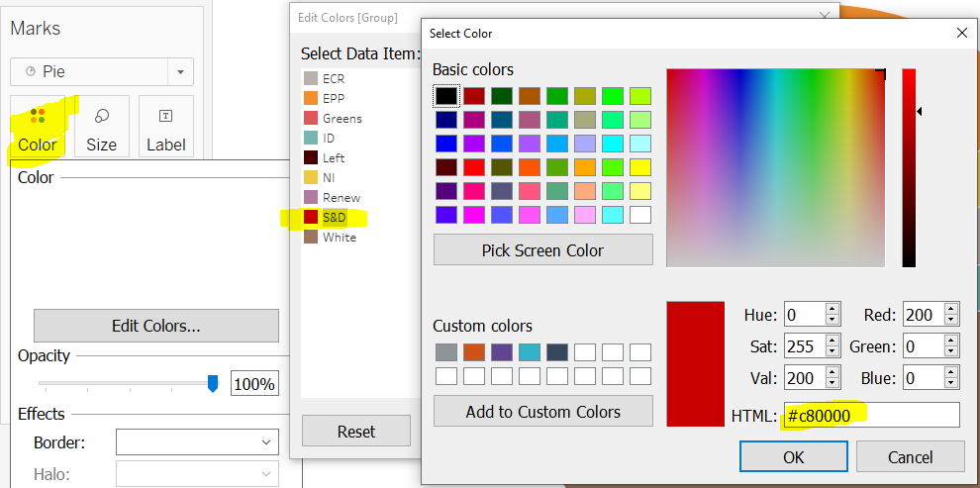The width and height of the screenshot is (980, 488).
Task: Choose the black basic color swatch
Action: pos(446,96)
